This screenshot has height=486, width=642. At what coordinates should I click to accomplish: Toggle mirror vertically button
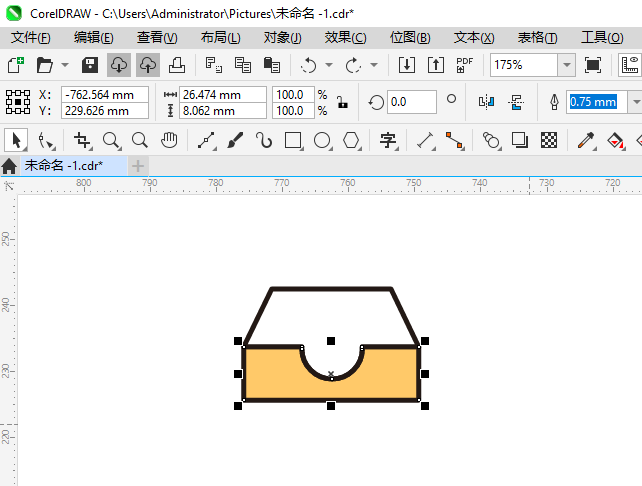pyautogui.click(x=516, y=102)
